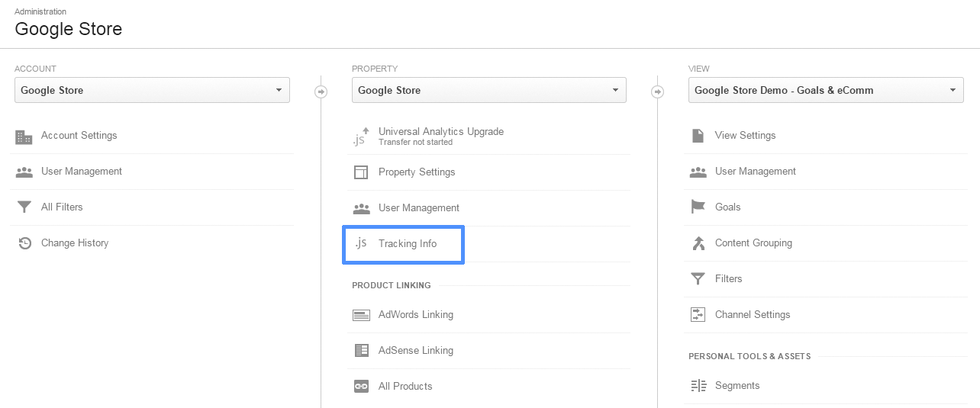Click the All Filters funnel icon
Screen dimensions: 980x408
(x=24, y=207)
